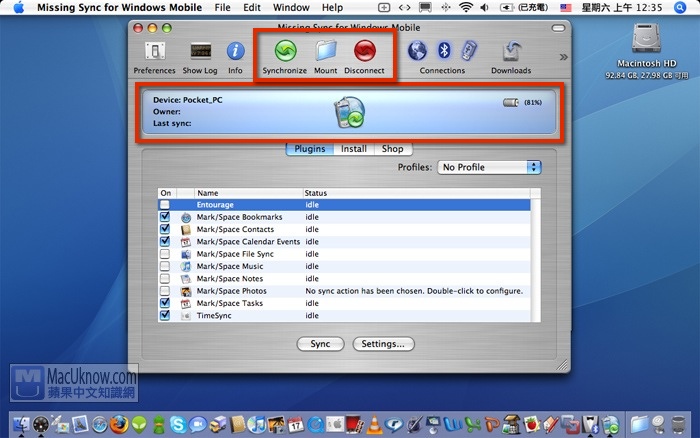Screen dimensions: 700x438
Task: Open iCal calendar icon in Dock
Action: click(296, 425)
